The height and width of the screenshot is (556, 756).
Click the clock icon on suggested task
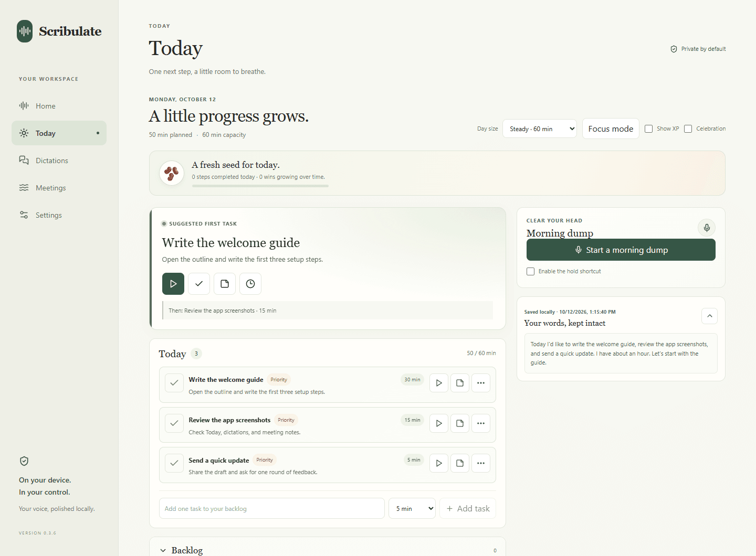point(250,284)
